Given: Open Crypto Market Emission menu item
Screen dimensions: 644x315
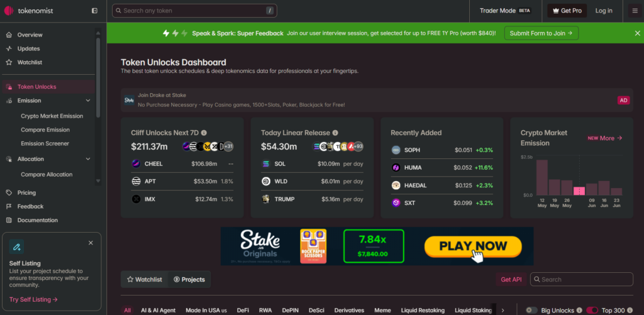Looking at the screenshot, I should (52, 116).
